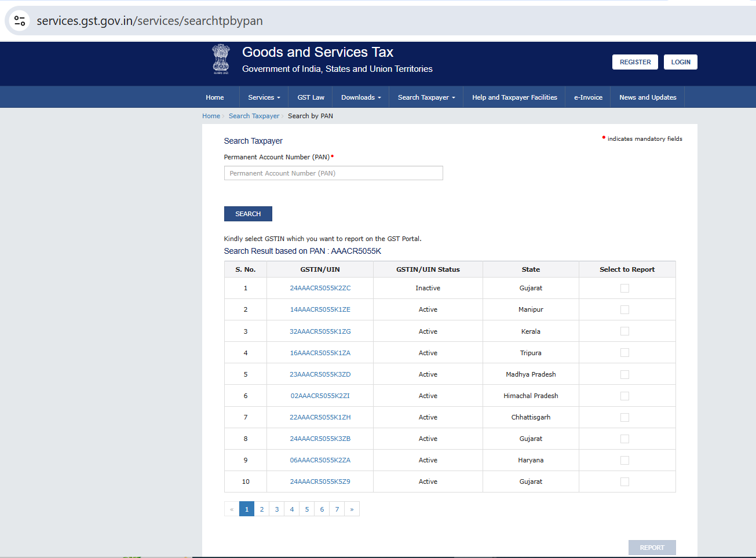The height and width of the screenshot is (558, 756).
Task: Click the Permanent Account Number input field
Action: point(333,173)
